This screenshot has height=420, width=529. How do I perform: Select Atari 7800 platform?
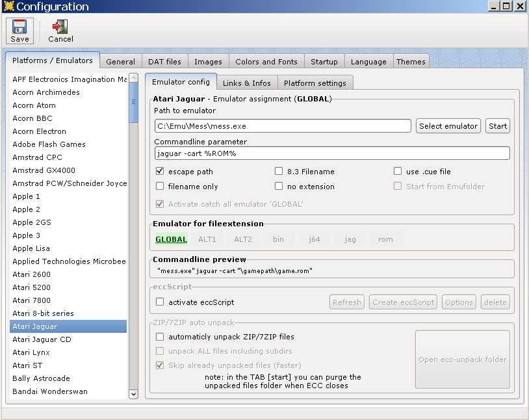(x=68, y=300)
